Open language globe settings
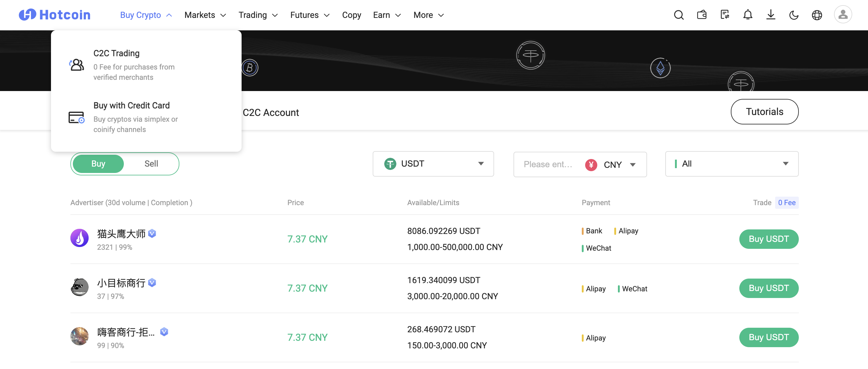The height and width of the screenshot is (369, 868). (x=816, y=15)
